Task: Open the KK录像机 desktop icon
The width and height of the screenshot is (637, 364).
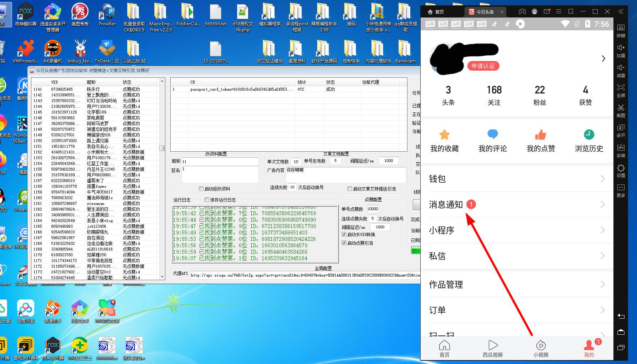Action: [53, 51]
